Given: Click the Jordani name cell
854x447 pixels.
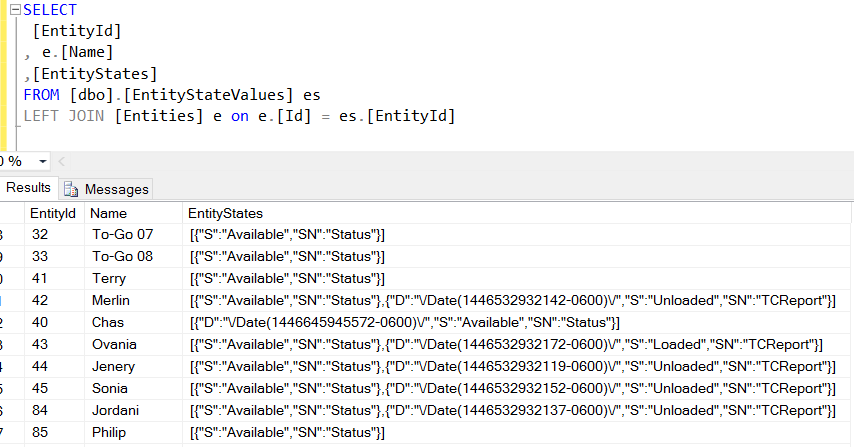Looking at the screenshot, I should [x=133, y=411].
